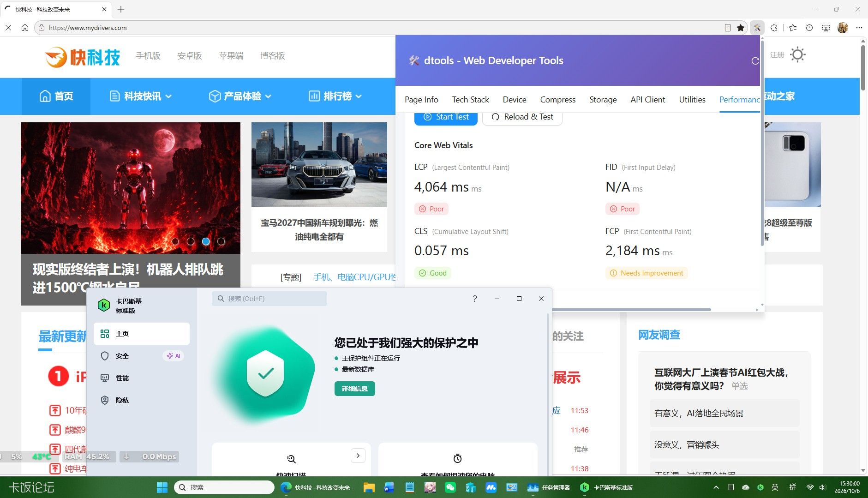Select 性能 in the Kaspersky sidebar
This screenshot has width=868, height=498.
142,378
